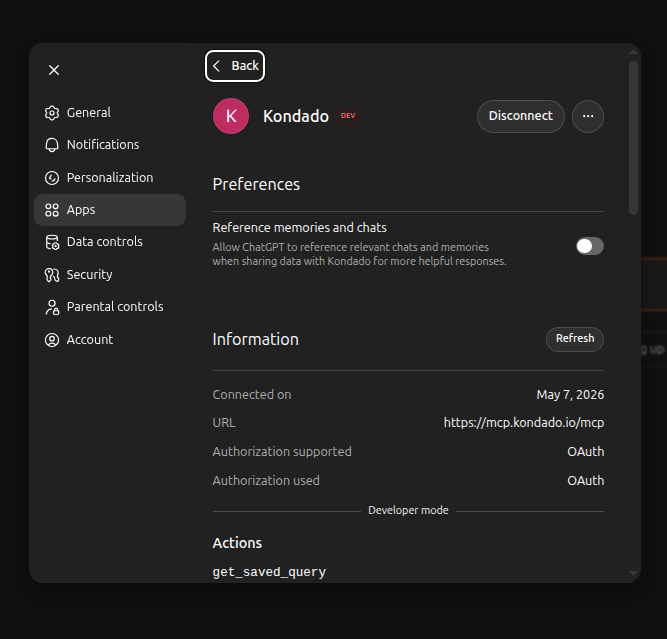
Task: Click the Kondado pink K avatar
Action: (x=231, y=116)
